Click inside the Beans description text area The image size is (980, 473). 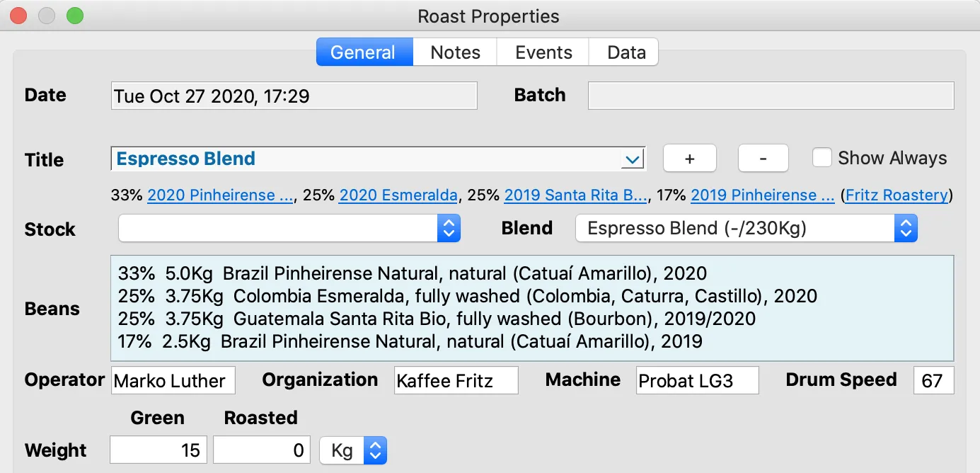(531, 309)
